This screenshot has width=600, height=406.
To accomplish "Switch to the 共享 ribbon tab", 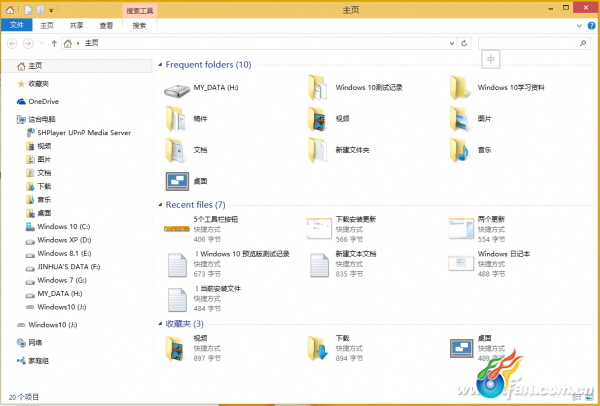I will [77, 26].
